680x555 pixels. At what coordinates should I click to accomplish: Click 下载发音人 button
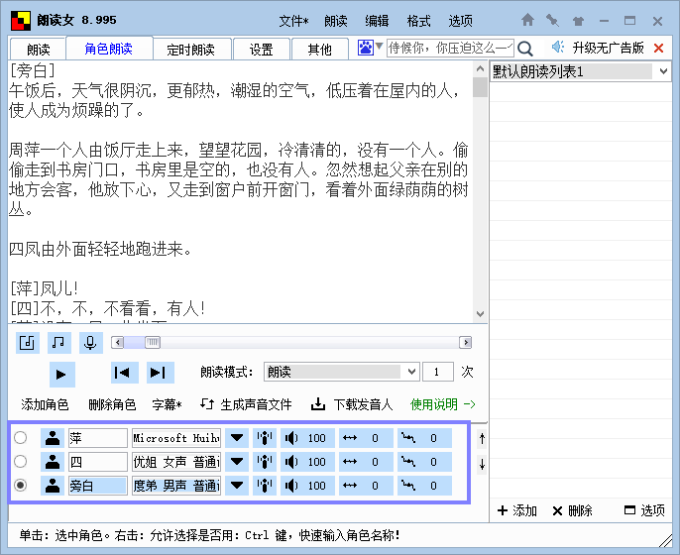point(352,405)
